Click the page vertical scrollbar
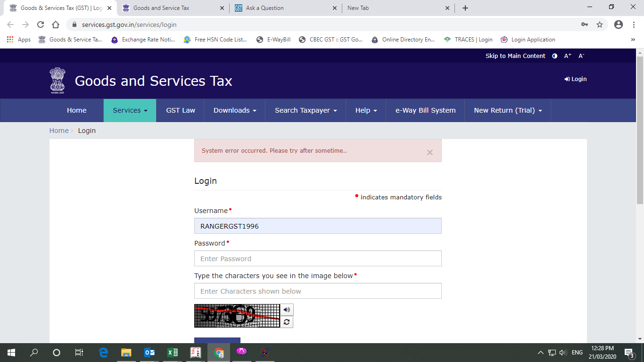 coord(640,130)
